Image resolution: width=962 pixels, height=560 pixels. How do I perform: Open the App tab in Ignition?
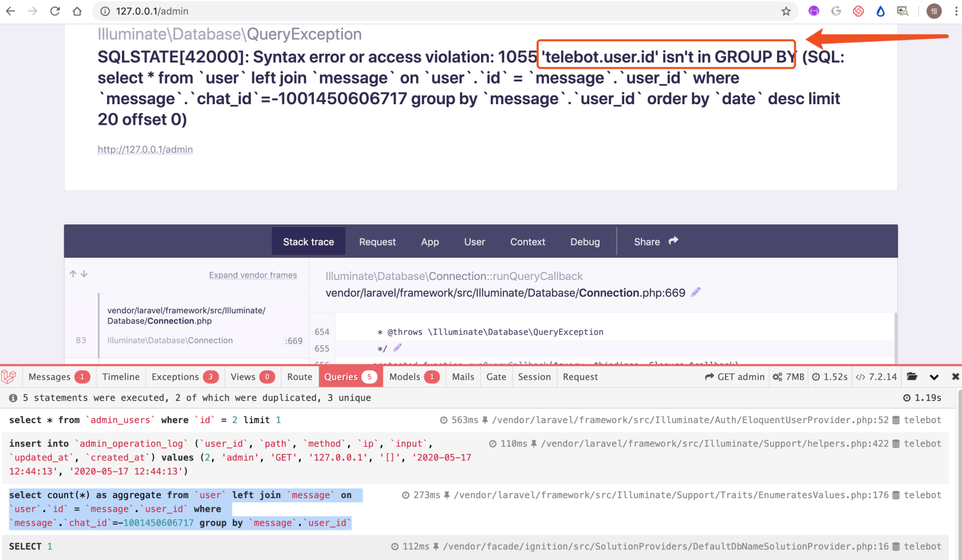pos(430,242)
